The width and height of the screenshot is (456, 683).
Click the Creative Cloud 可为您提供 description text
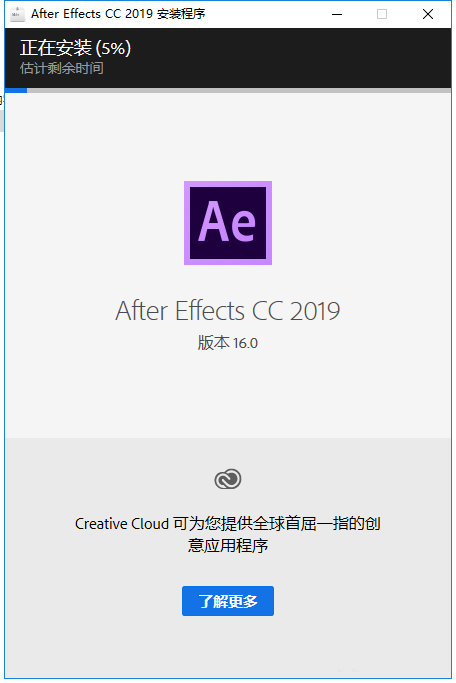[x=228, y=523]
